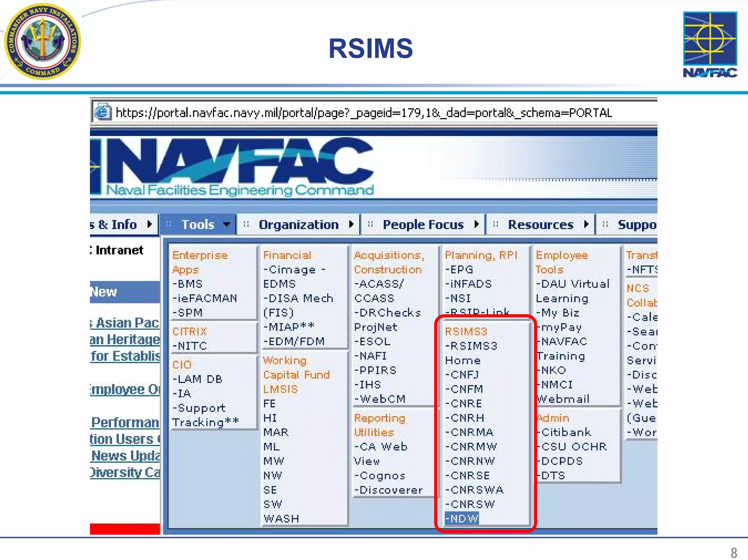
Task: Select -NSI entry
Action: pyautogui.click(x=458, y=298)
